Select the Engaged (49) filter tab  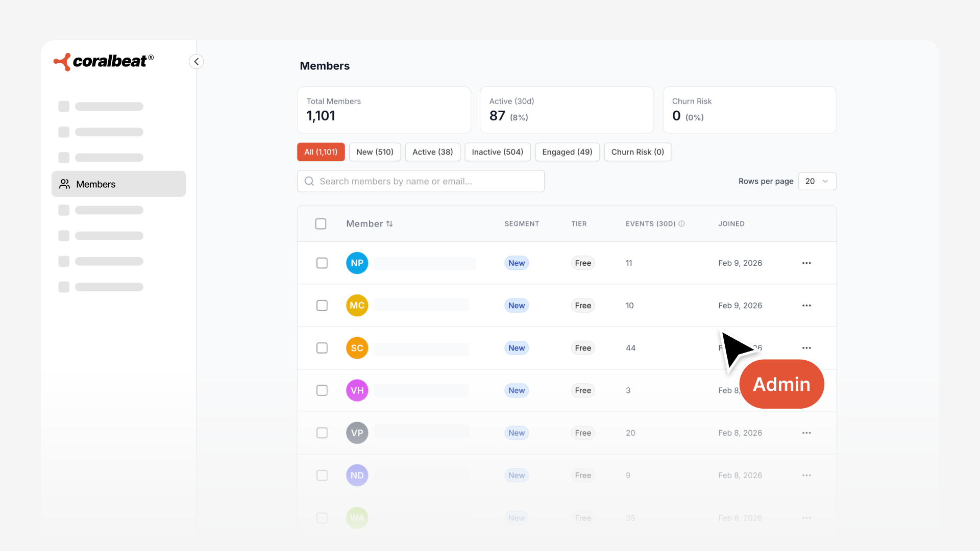pos(567,152)
